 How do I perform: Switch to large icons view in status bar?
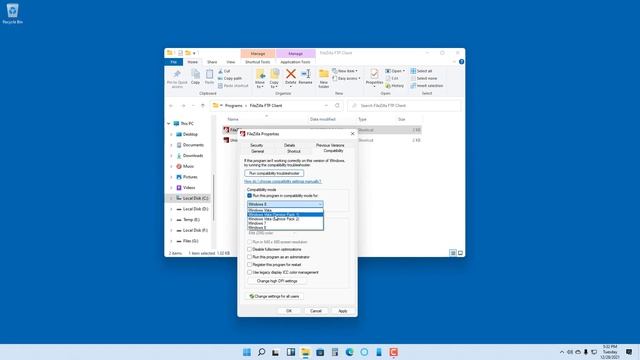point(460,253)
